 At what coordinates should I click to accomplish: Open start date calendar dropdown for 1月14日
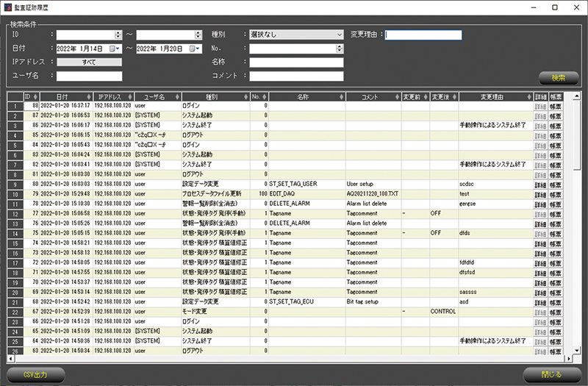pos(115,49)
